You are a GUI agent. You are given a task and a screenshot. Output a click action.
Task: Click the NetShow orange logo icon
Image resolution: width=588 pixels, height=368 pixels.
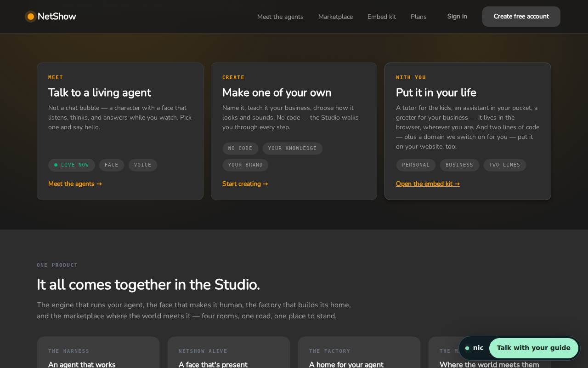coord(31,17)
